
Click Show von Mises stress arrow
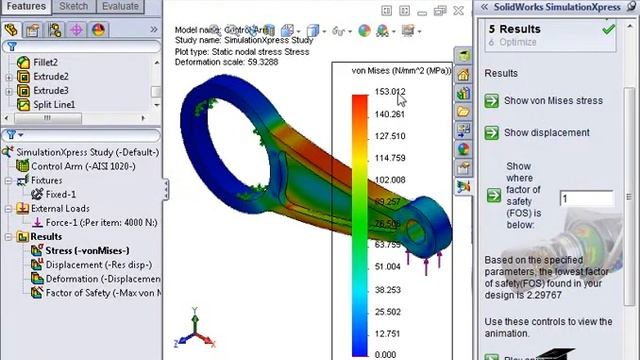coord(492,101)
